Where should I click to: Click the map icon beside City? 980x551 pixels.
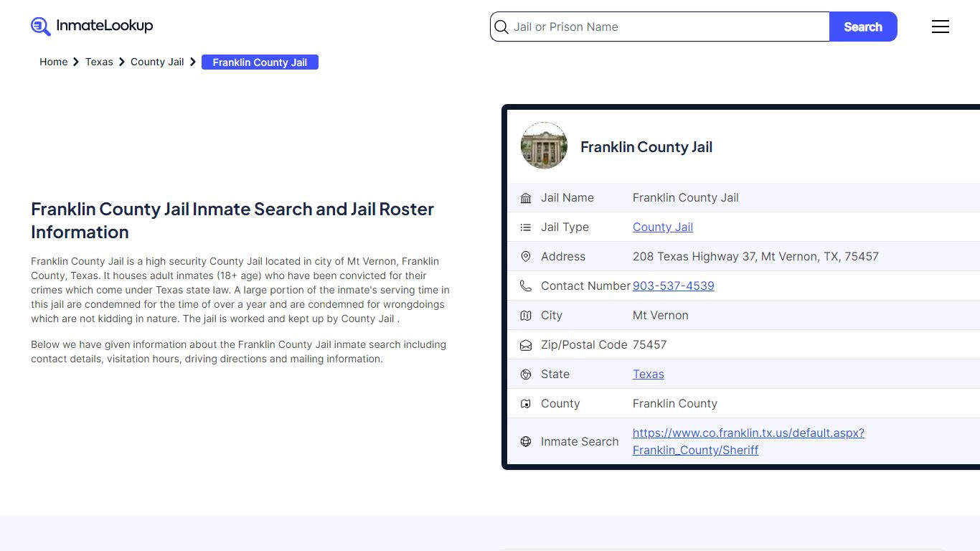tap(526, 316)
